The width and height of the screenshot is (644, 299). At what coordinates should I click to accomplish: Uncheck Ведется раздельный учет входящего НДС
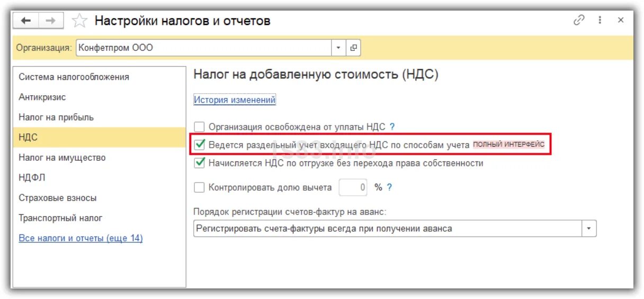[x=199, y=144]
